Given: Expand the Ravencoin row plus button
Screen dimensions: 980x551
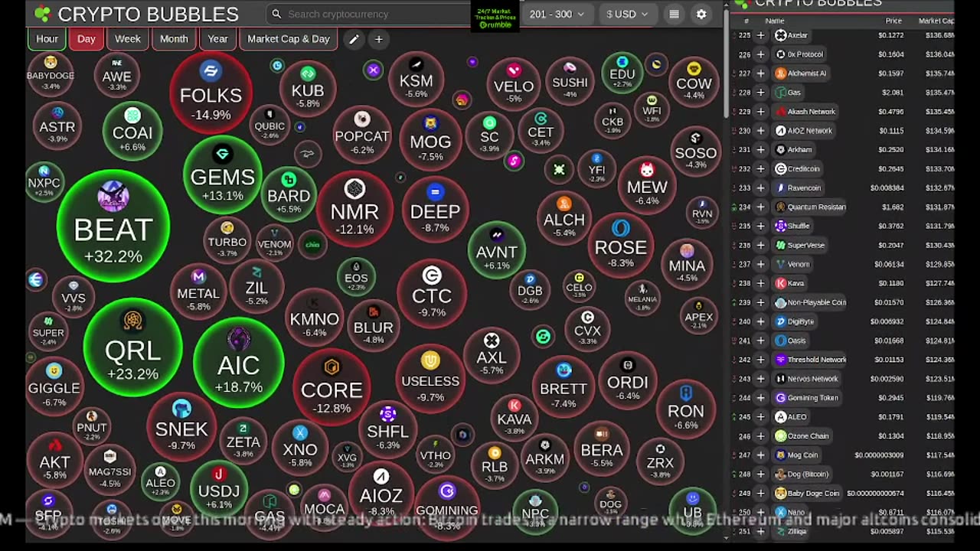Looking at the screenshot, I should click(x=760, y=188).
